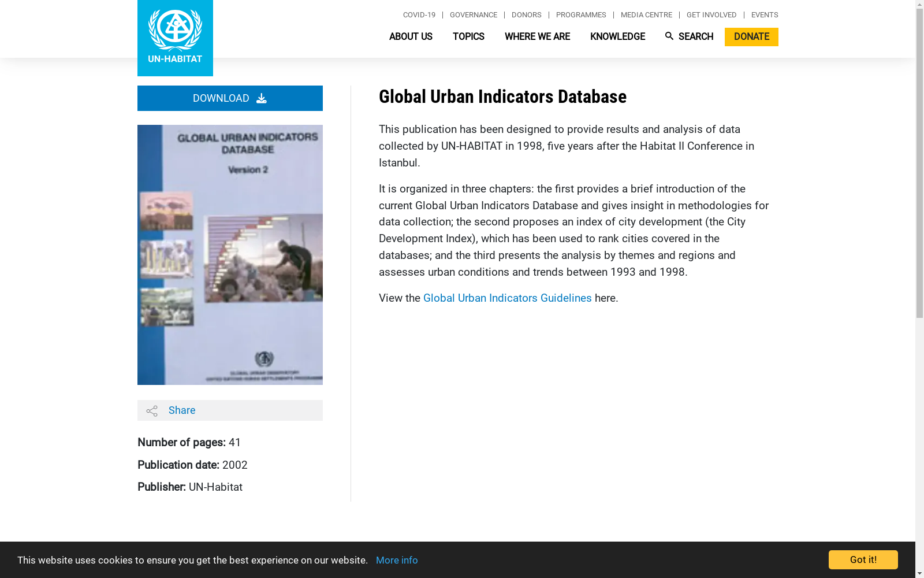Image resolution: width=924 pixels, height=578 pixels.
Task: Open the Global Urban Indicators Guidelines link
Action: pyautogui.click(x=508, y=298)
